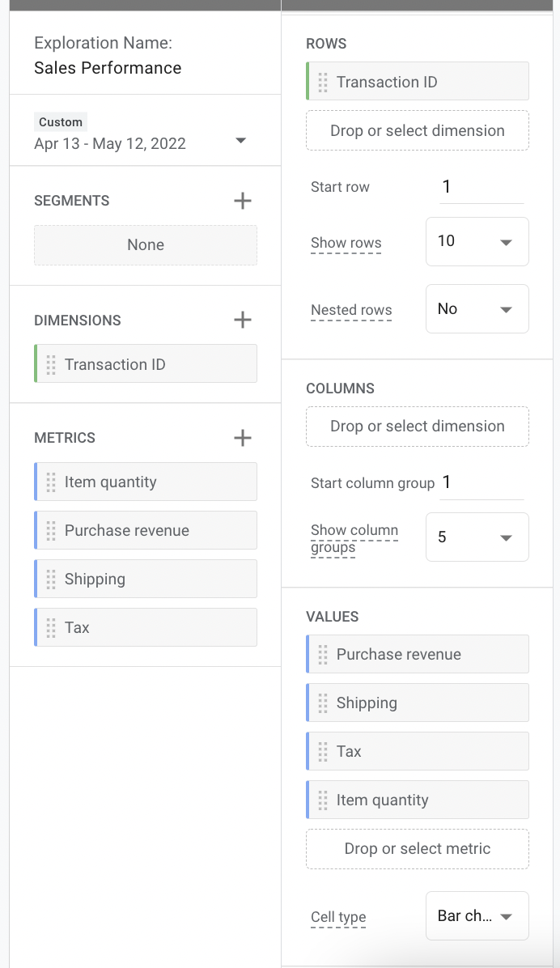Add a metric using the plus icon
560x968 pixels.
[x=242, y=437]
